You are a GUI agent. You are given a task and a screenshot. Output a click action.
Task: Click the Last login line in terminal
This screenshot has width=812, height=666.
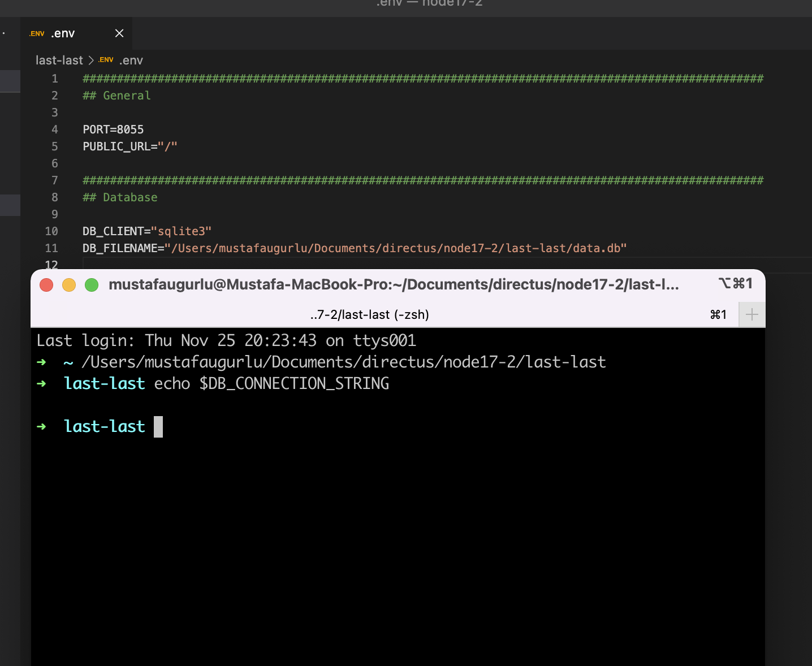click(226, 340)
